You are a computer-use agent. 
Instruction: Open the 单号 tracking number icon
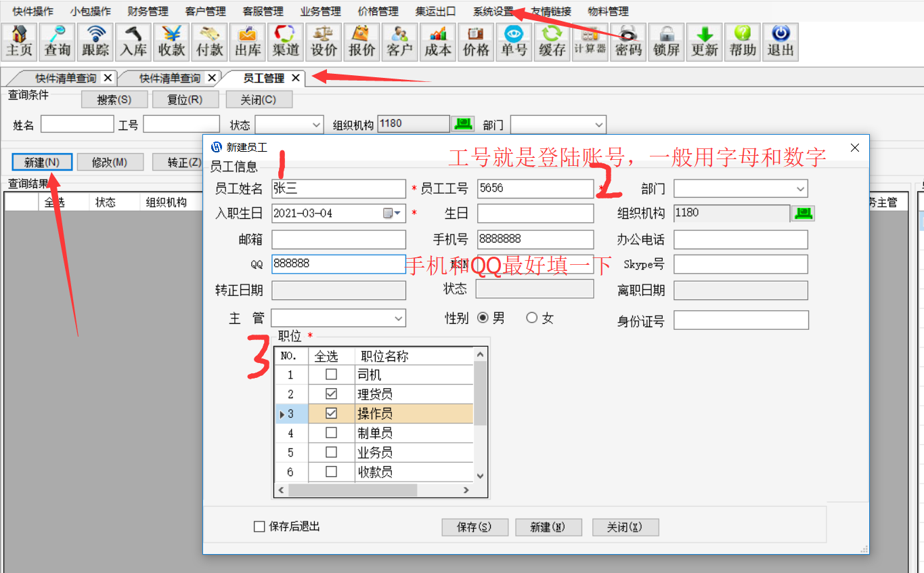pyautogui.click(x=514, y=42)
